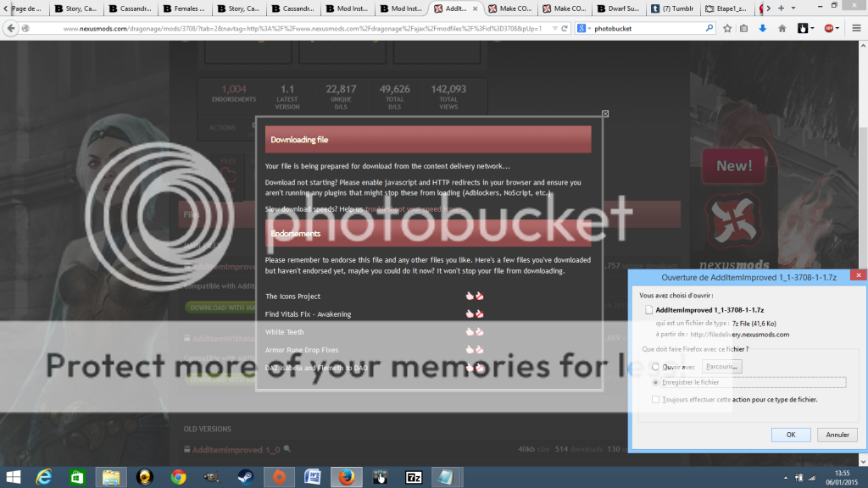Launch Google Chrome from the taskbar
The image size is (868, 488).
coord(178,476)
